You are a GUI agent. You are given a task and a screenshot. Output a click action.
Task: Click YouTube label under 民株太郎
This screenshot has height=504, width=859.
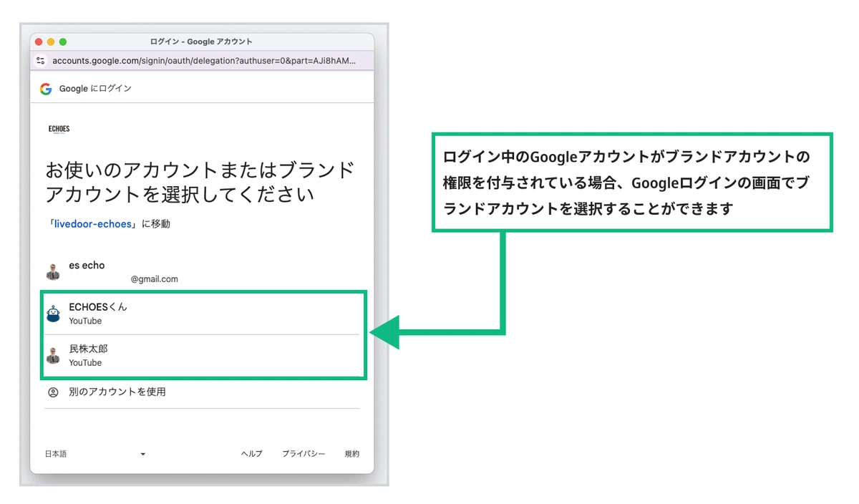[x=85, y=362]
